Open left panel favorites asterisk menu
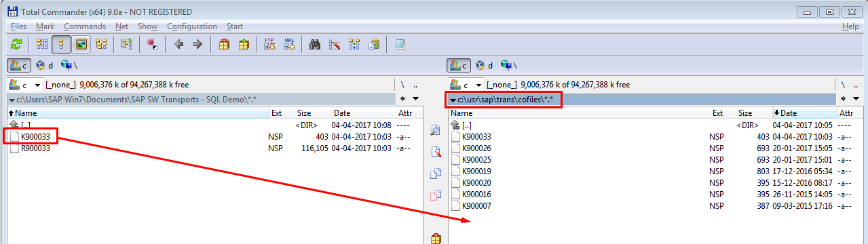 point(402,99)
